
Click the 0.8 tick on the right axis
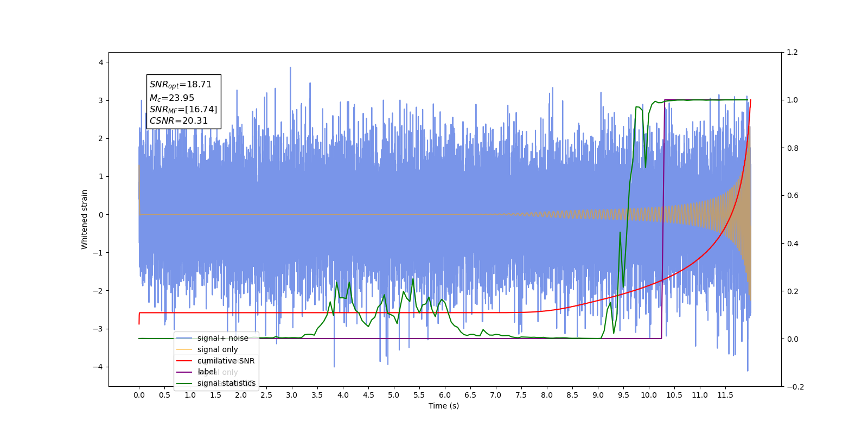pyautogui.click(x=793, y=148)
